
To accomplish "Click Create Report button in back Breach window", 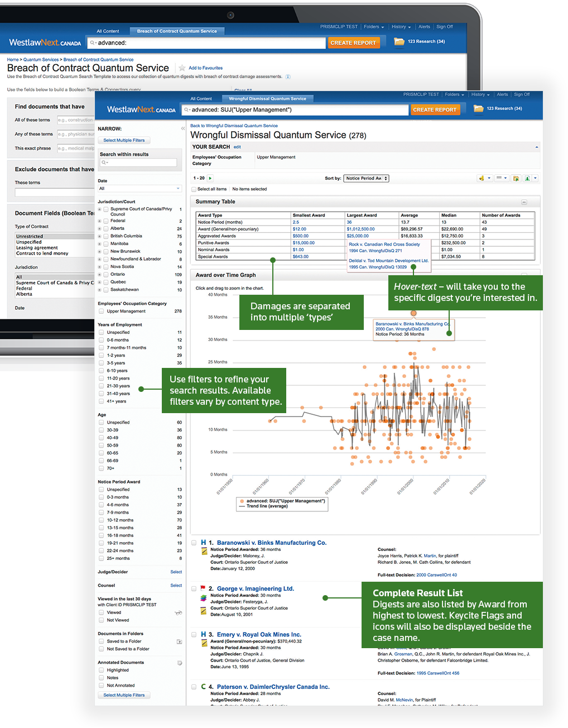I will click(353, 43).
